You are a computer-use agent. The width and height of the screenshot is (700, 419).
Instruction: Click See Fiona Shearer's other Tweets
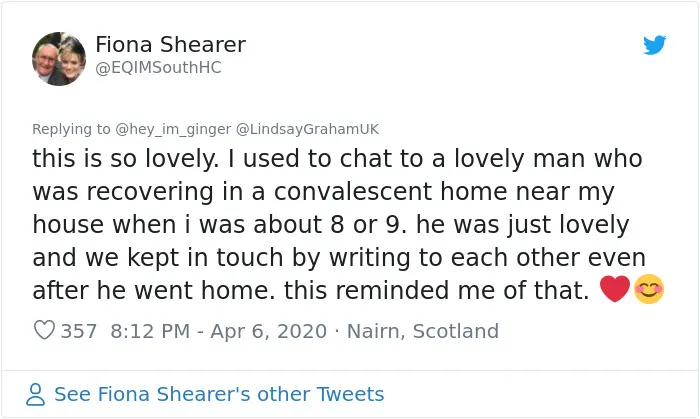pos(219,394)
